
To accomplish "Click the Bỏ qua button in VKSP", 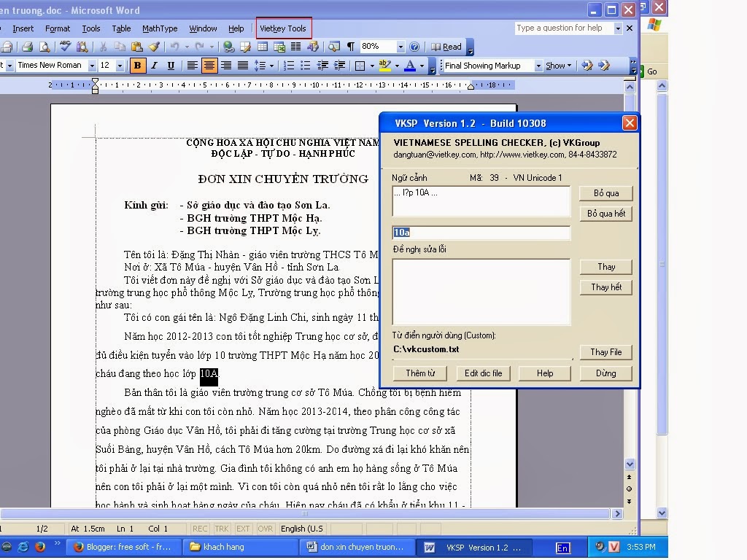I will point(606,192).
